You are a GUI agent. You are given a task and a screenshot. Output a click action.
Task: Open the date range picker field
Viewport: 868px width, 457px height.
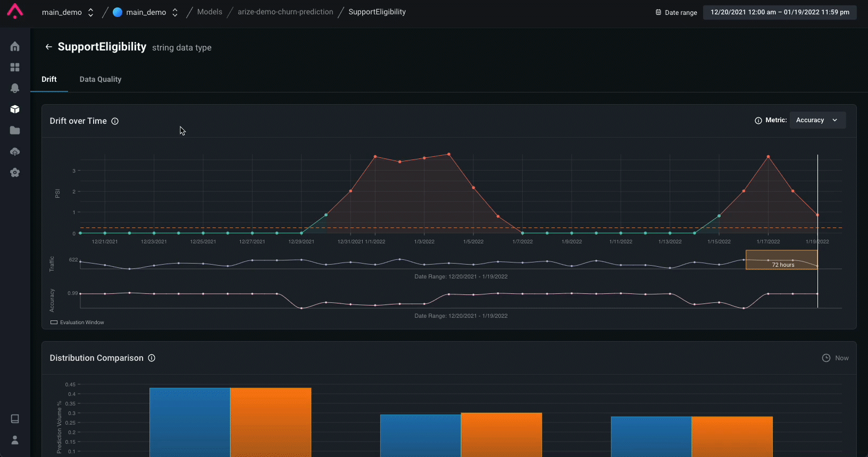coord(780,12)
